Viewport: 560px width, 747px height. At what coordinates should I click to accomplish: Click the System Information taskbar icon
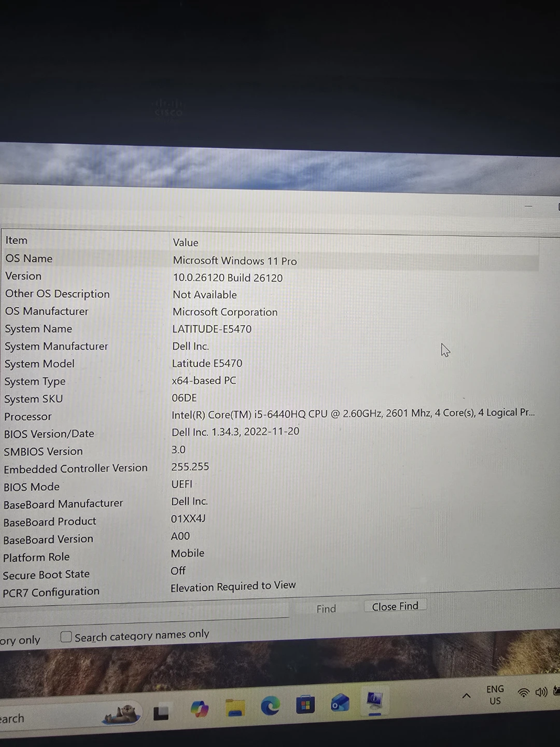tap(374, 701)
